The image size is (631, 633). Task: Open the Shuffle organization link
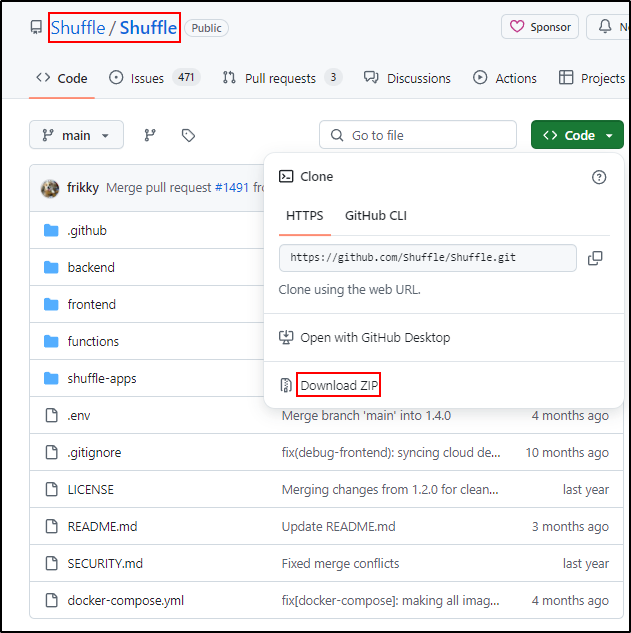78,28
